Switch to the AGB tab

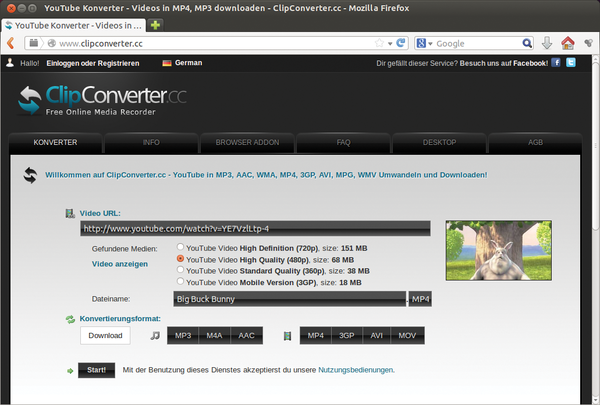coord(535,142)
